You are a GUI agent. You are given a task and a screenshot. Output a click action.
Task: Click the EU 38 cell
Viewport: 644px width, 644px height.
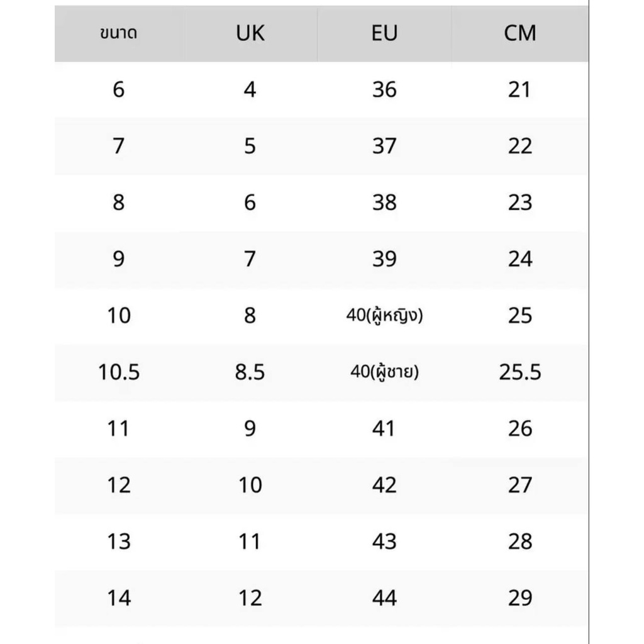pyautogui.click(x=384, y=203)
